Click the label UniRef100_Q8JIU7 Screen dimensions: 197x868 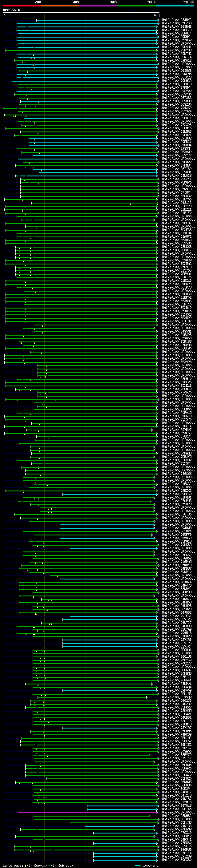pos(177,321)
